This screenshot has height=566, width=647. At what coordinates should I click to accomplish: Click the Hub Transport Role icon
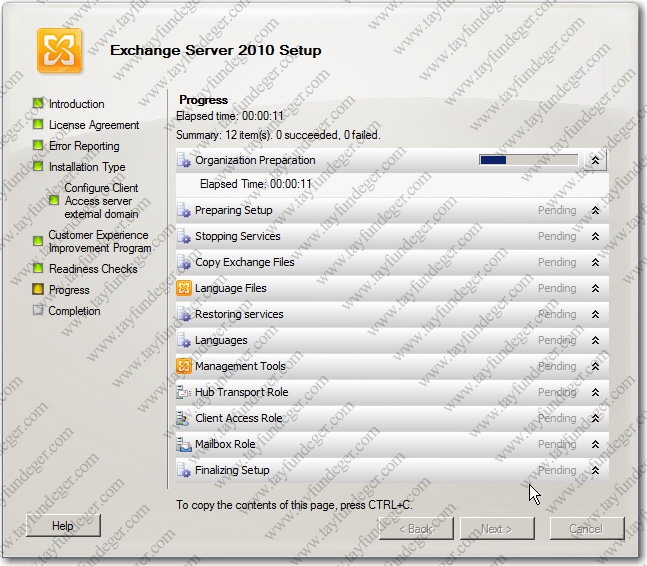point(184,392)
